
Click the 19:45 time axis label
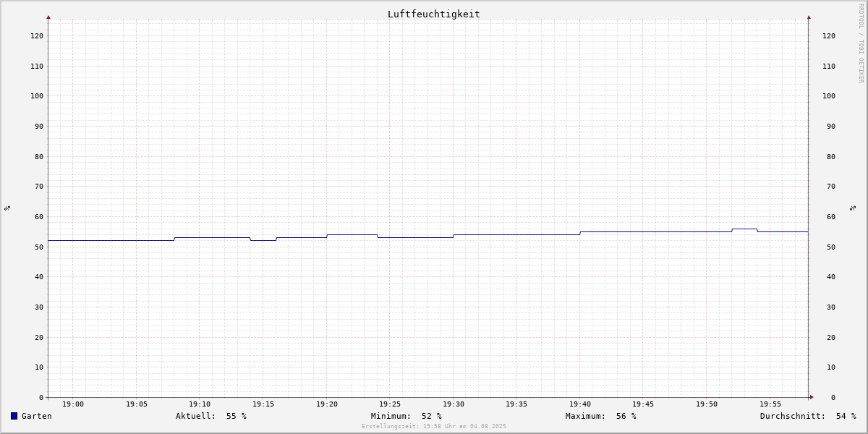643,404
